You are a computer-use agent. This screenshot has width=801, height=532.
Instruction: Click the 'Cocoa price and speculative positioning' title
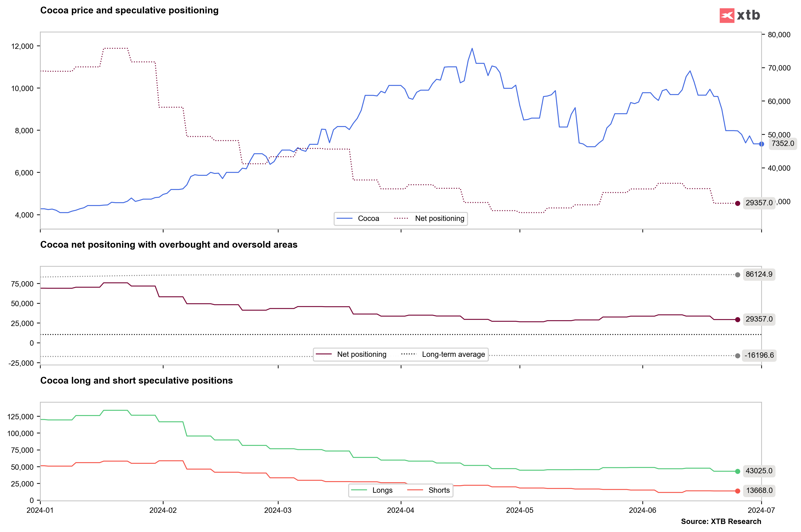(129, 10)
